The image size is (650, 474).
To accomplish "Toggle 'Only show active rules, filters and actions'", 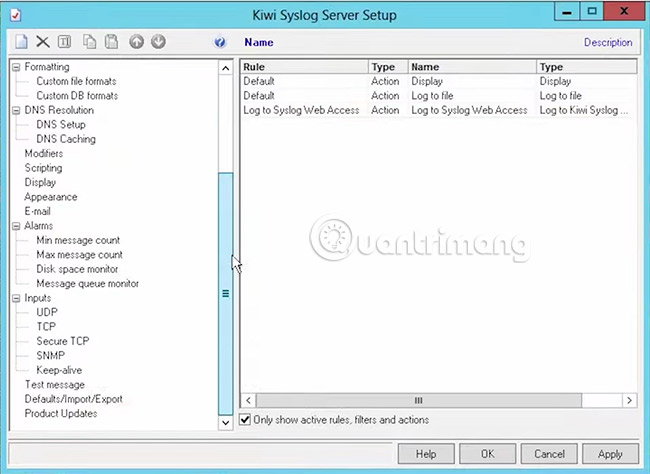I will [x=245, y=420].
